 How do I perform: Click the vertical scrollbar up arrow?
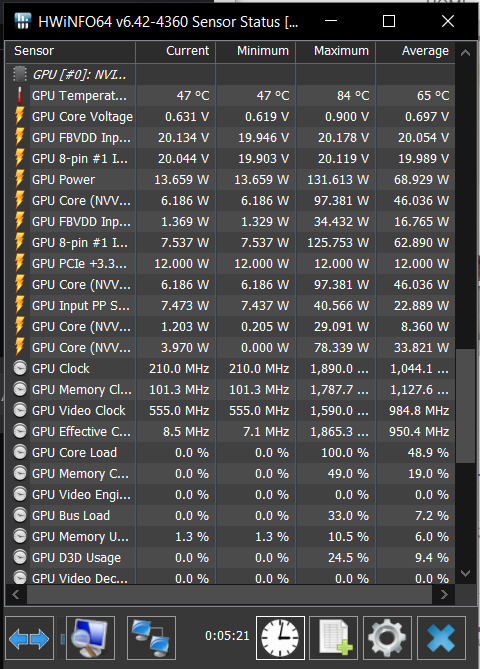pyautogui.click(x=465, y=53)
